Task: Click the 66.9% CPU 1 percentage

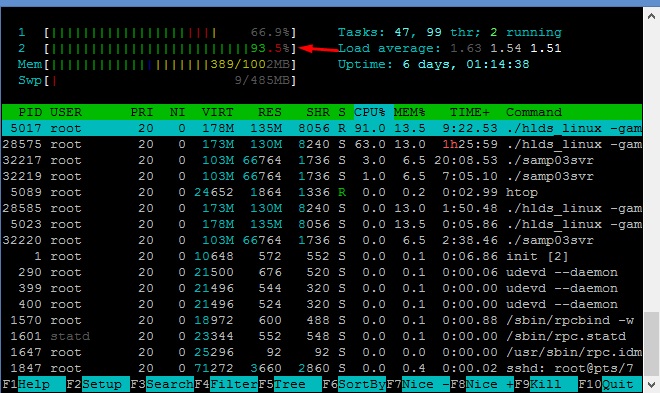Action: (270, 32)
